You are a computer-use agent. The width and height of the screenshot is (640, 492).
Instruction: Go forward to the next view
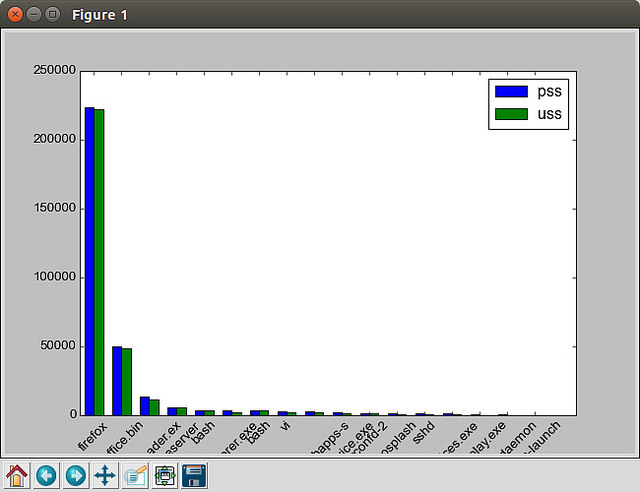75,475
